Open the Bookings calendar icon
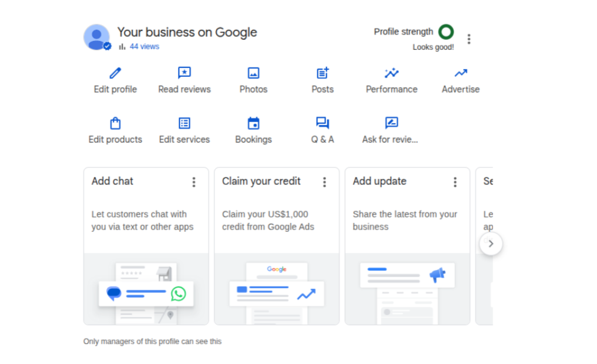The width and height of the screenshot is (597, 364). tap(254, 123)
